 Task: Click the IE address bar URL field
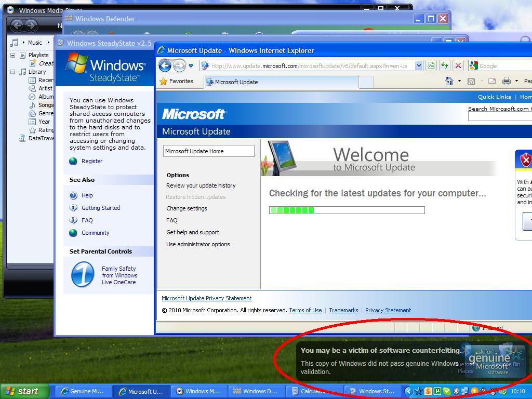tap(307, 66)
